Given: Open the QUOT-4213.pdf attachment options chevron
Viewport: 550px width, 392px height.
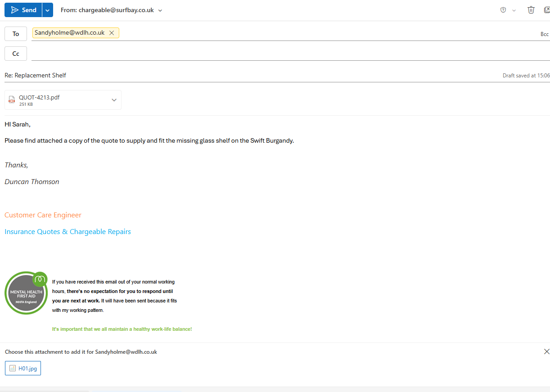Looking at the screenshot, I should [114, 100].
